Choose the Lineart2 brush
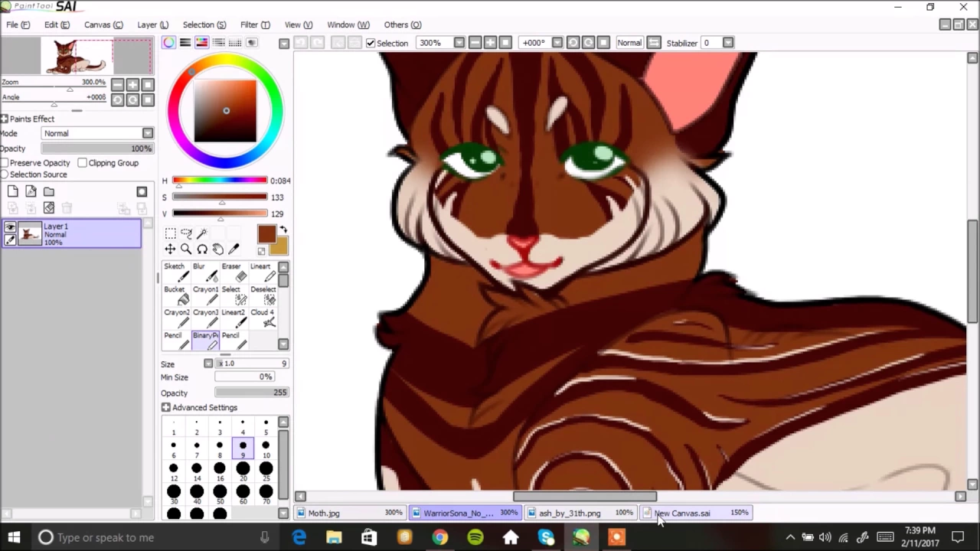 click(x=234, y=318)
